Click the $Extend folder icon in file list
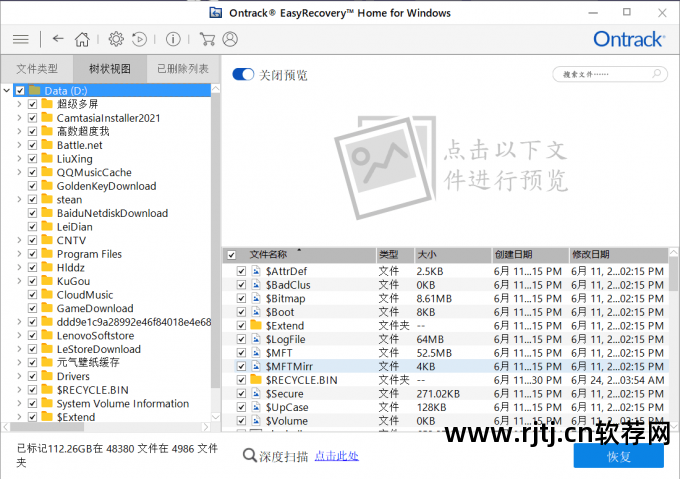The width and height of the screenshot is (680, 479). [x=256, y=326]
